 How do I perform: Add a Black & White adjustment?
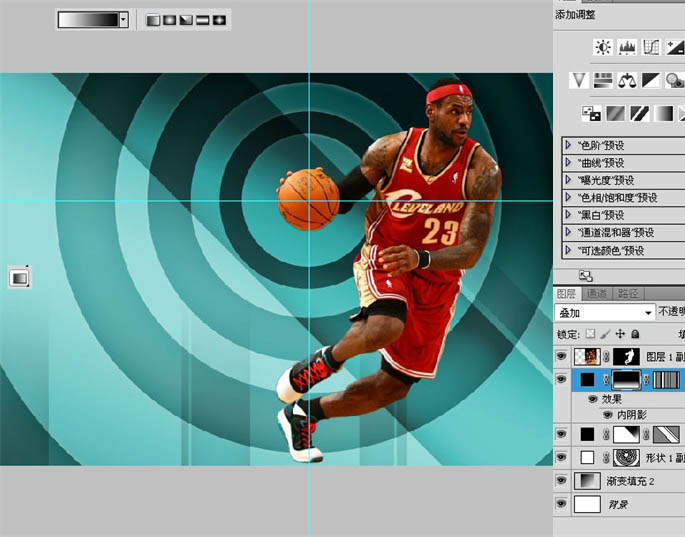point(650,80)
